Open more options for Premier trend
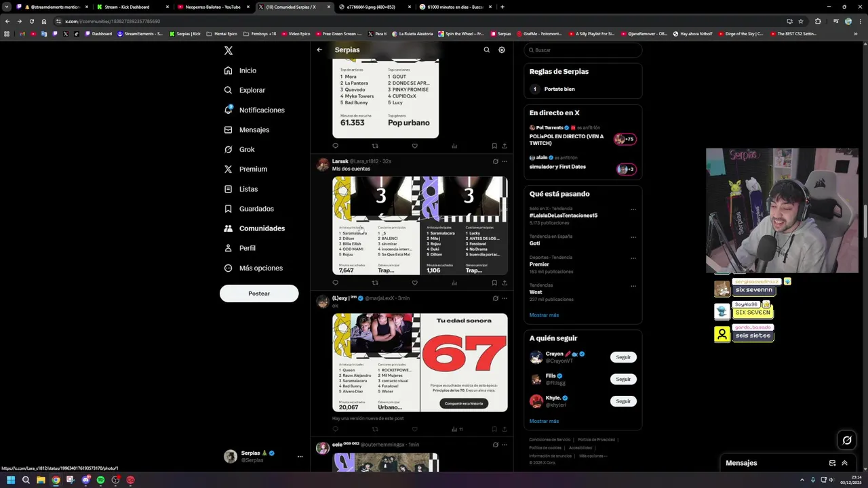 coord(633,258)
